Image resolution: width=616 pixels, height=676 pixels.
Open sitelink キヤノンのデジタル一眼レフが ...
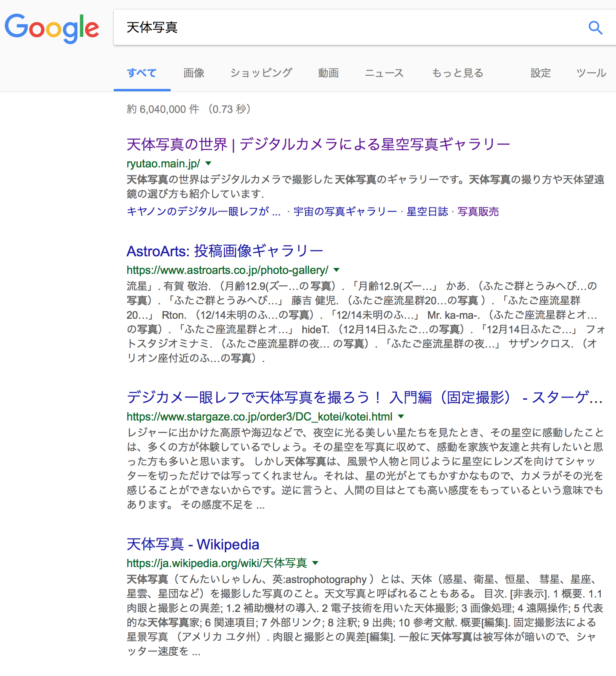[203, 211]
